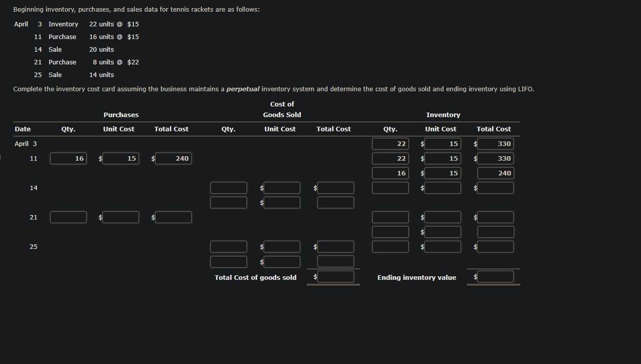Screen dimensions: 641x364
Task: Click April 11 inventory quantity field showing 16
Action: click(390, 173)
